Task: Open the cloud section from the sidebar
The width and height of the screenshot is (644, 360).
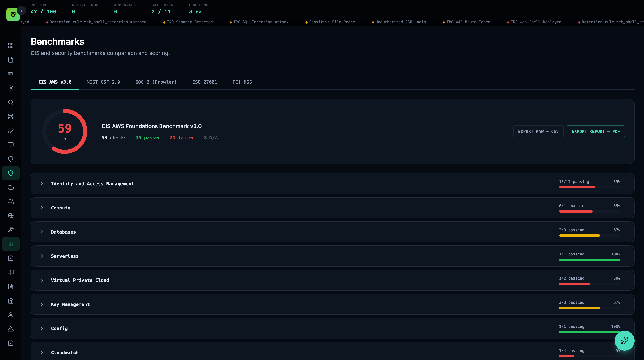Action: (x=11, y=187)
